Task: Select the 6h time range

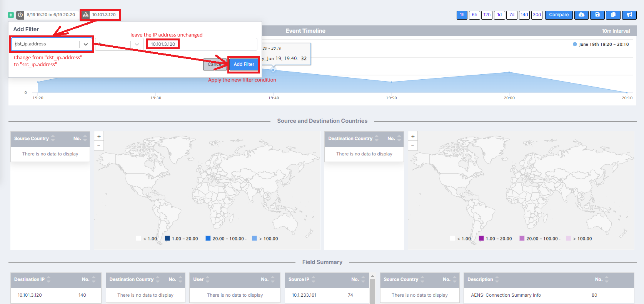Action: click(x=474, y=15)
